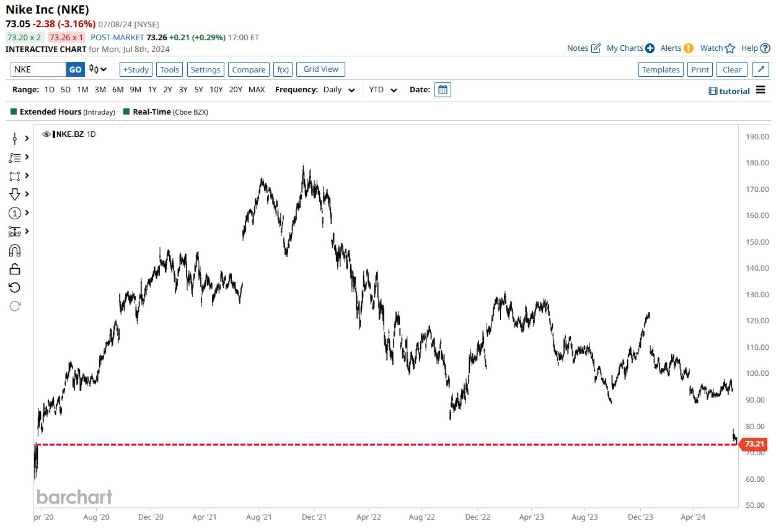Click the Compare button
The image size is (776, 532).
(249, 69)
